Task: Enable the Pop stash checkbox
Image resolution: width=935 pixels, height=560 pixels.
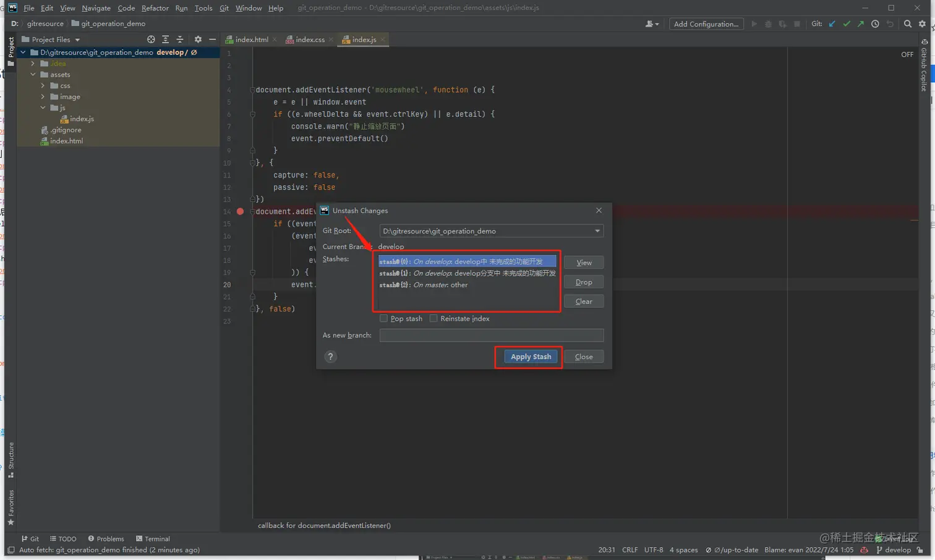Action: pyautogui.click(x=384, y=318)
